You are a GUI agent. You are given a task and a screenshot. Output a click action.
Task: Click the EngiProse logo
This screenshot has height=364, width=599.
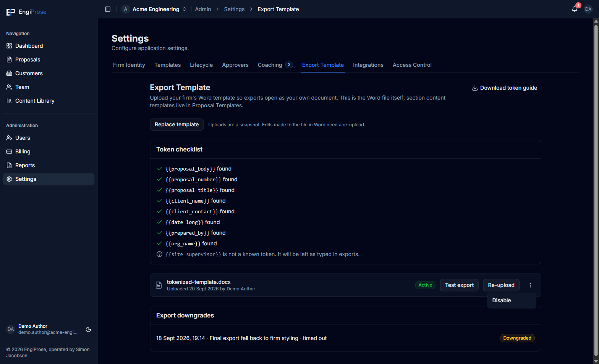point(26,12)
